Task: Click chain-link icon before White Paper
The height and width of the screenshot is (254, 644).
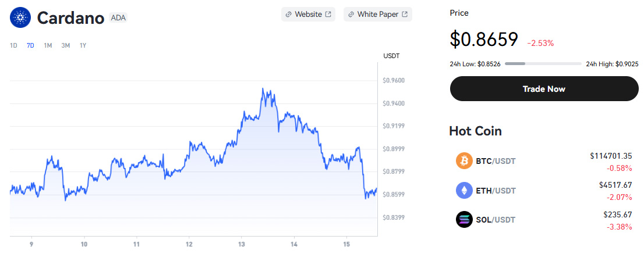Action: pos(351,14)
